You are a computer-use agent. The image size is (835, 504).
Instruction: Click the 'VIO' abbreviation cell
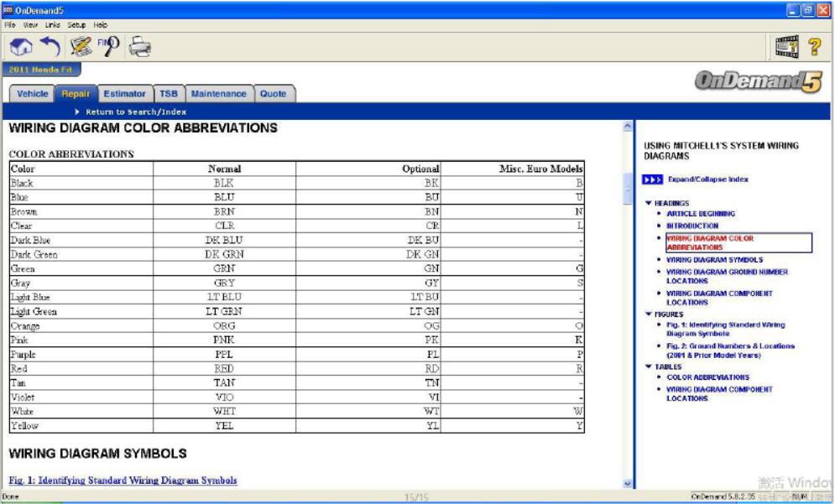[x=224, y=397]
